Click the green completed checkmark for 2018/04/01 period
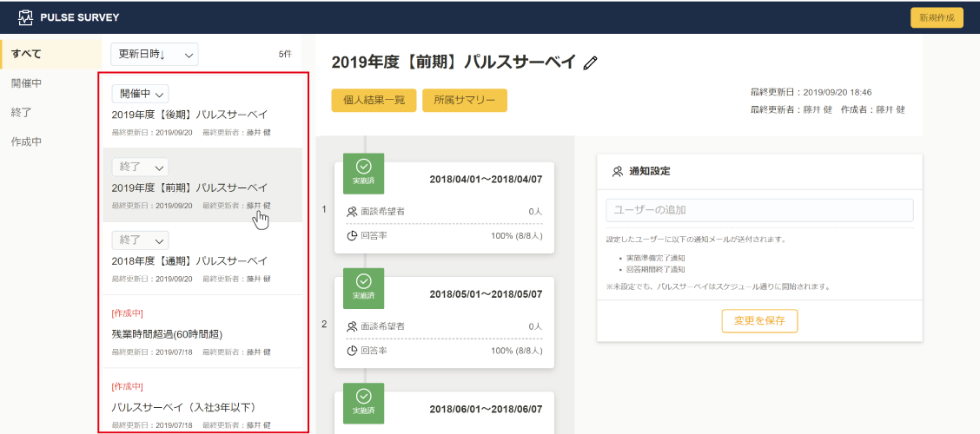 363,167
